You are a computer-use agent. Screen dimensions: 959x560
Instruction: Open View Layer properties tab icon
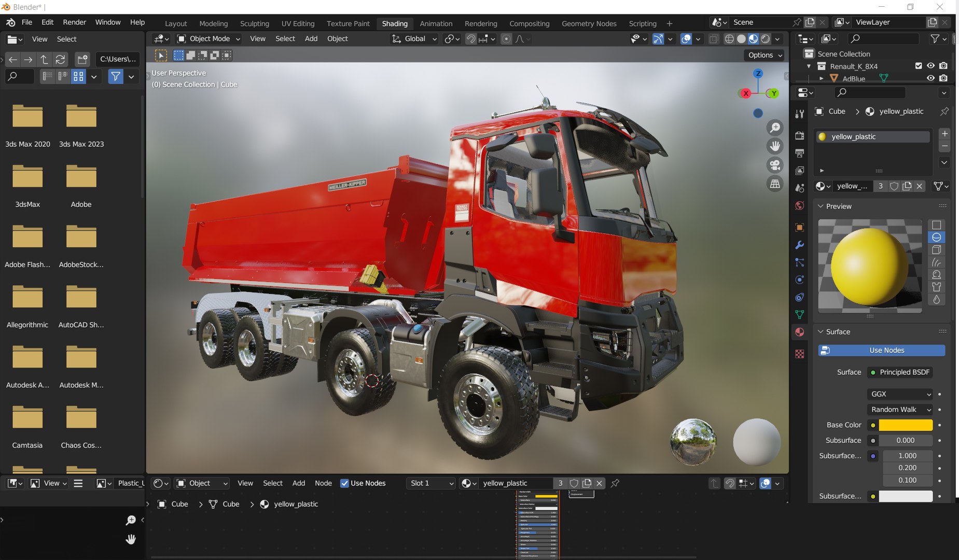800,171
